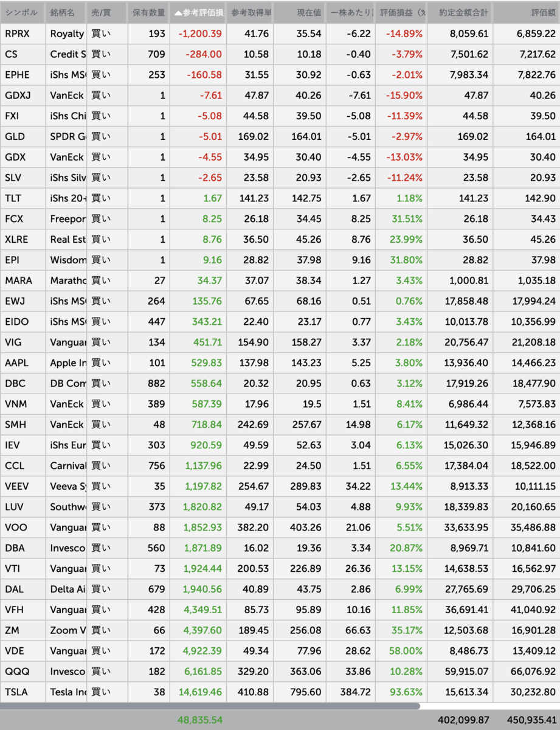Sort by the 現在値 column header

coord(300,13)
